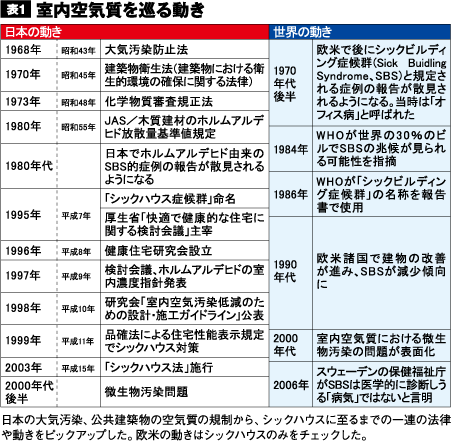Click the '1973年' year cell
The width and height of the screenshot is (451, 441).
[x=29, y=101]
